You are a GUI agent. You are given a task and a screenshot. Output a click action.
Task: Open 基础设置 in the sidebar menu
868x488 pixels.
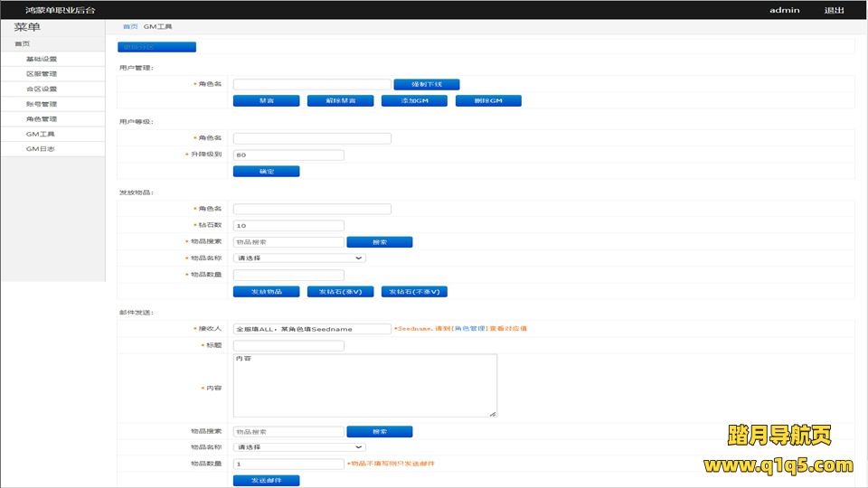(x=42, y=59)
